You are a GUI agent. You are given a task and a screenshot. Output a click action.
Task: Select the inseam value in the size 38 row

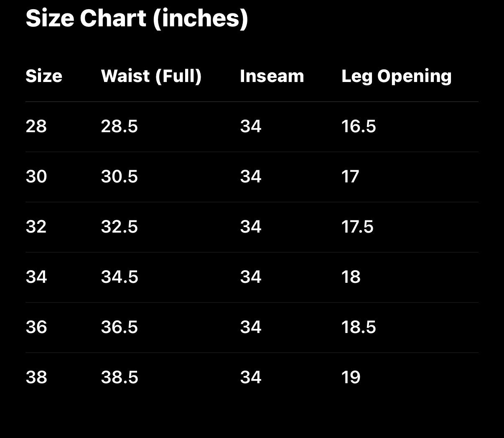(x=251, y=377)
